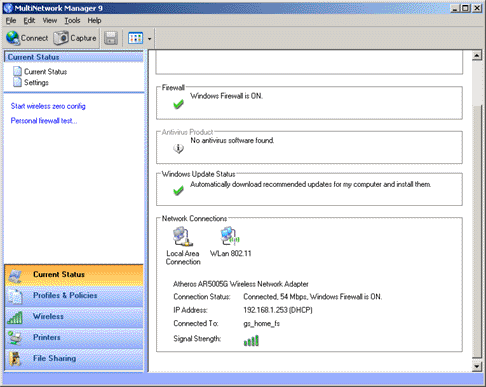This screenshot has width=486, height=387.
Task: Click the Windows Update green checkmark icon
Action: point(178,190)
